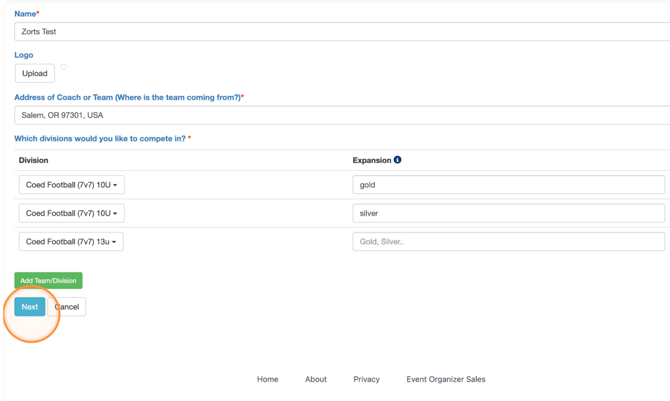Edit the expansion field containing silver

pos(508,213)
